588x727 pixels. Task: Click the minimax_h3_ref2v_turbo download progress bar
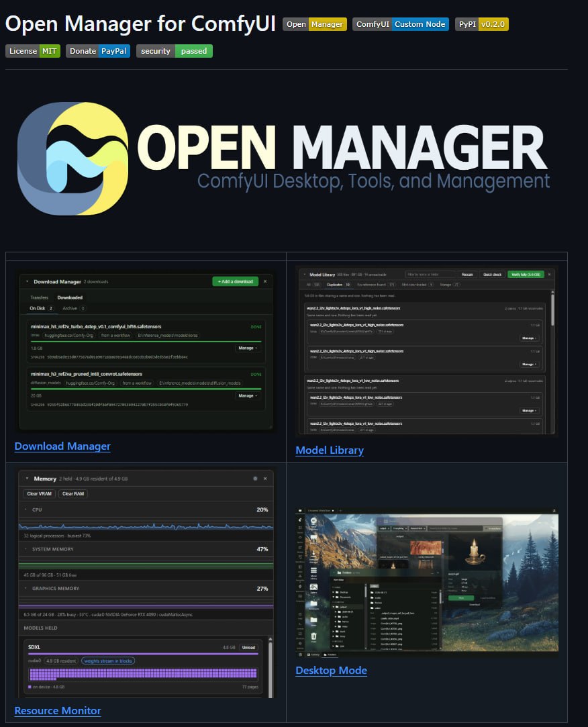coord(146,342)
